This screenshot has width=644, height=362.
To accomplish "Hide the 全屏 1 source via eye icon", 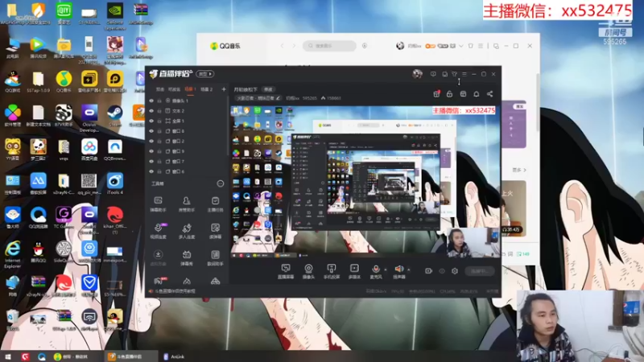I will pyautogui.click(x=151, y=121).
